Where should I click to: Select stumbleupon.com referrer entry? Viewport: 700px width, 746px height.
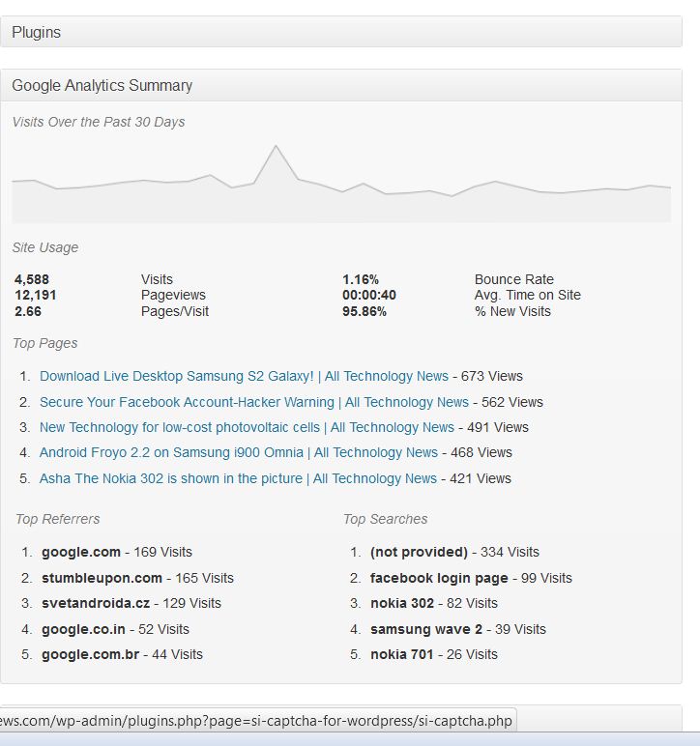coord(102,578)
